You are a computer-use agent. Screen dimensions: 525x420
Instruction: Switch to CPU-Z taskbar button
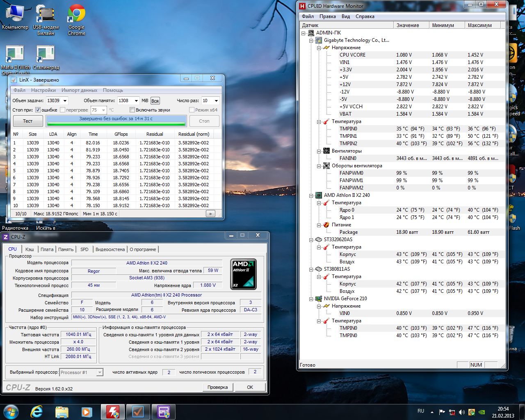[x=163, y=411]
